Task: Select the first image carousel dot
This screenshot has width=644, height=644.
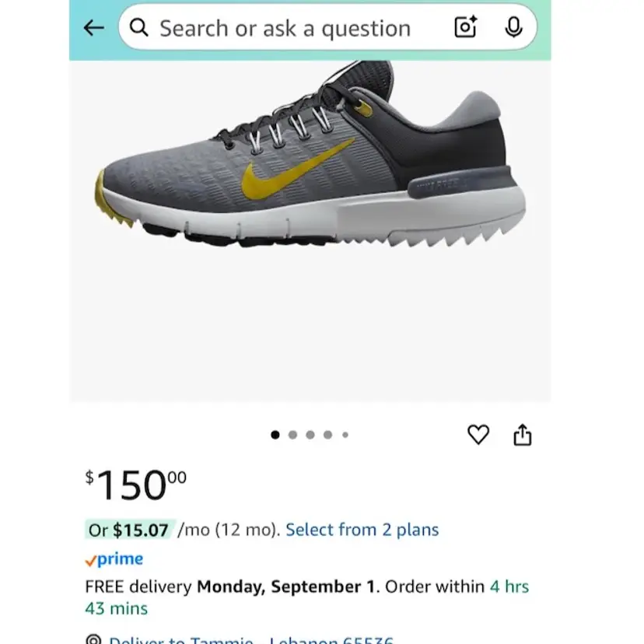Action: point(275,435)
